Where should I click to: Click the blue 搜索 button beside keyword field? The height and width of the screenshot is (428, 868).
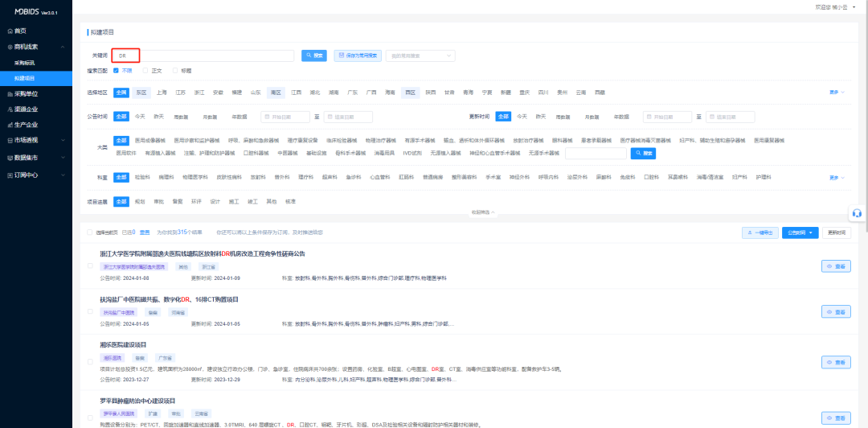(x=314, y=56)
